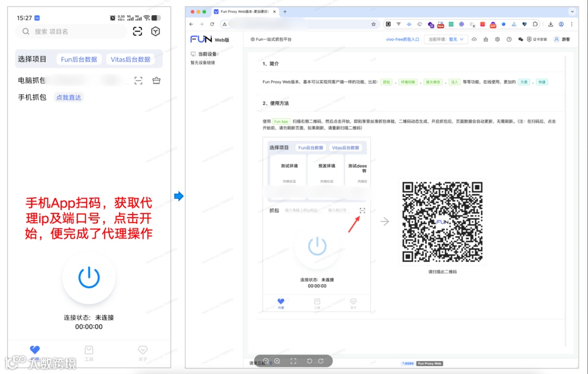Click the site info warning icon in address bar
Image resolution: width=588 pixels, height=374 pixels.
click(x=224, y=24)
